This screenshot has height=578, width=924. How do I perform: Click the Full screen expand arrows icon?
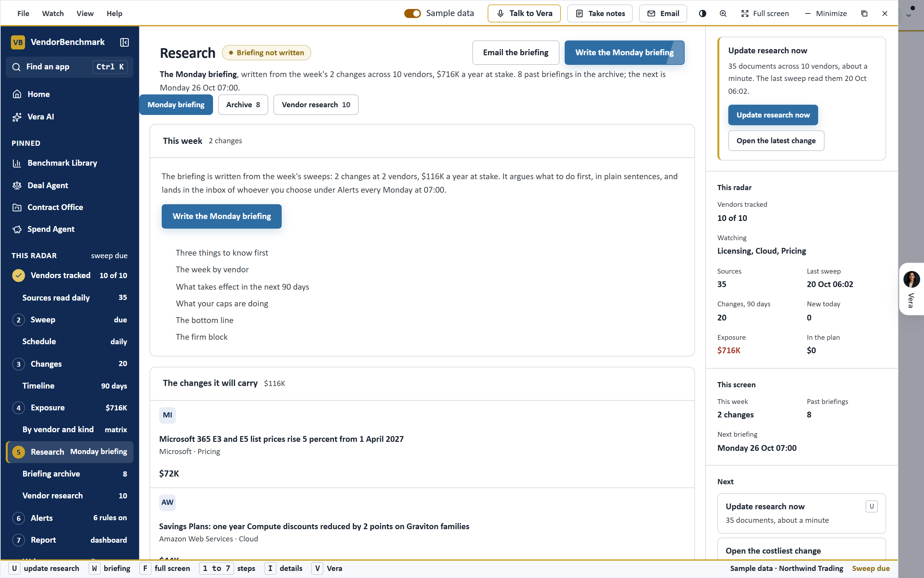click(745, 13)
